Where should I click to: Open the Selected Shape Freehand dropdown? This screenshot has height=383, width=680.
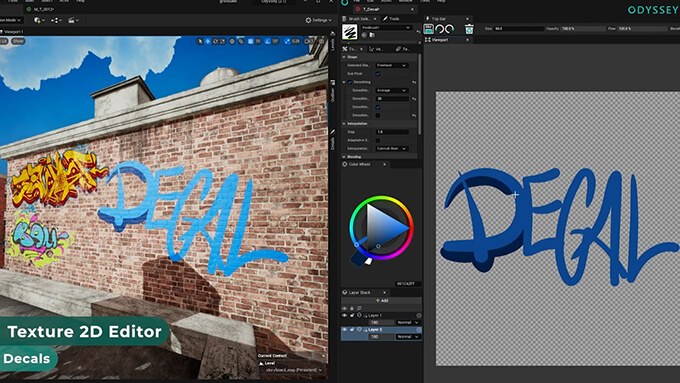pos(392,65)
